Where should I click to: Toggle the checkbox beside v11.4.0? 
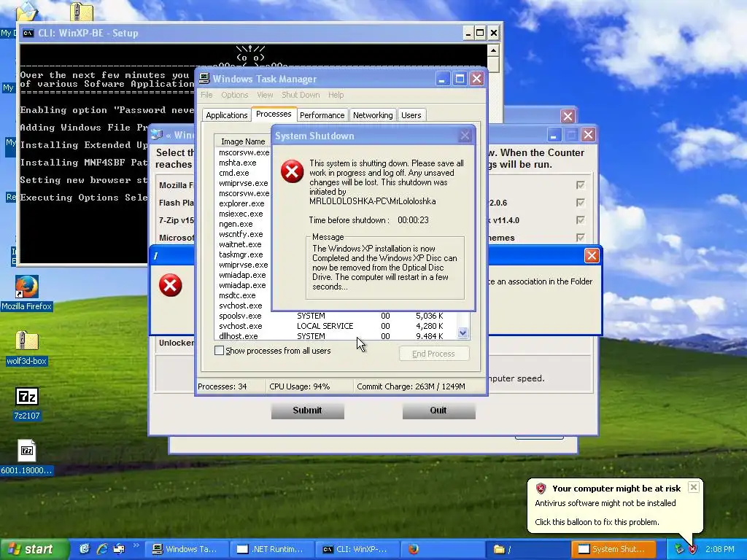[x=580, y=220]
